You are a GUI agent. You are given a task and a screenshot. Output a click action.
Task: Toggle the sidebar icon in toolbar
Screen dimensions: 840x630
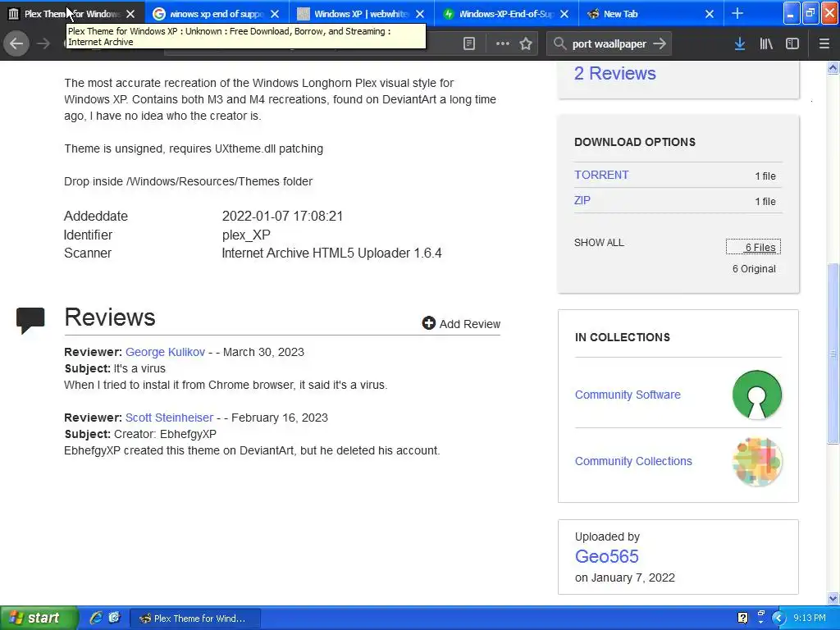(792, 44)
